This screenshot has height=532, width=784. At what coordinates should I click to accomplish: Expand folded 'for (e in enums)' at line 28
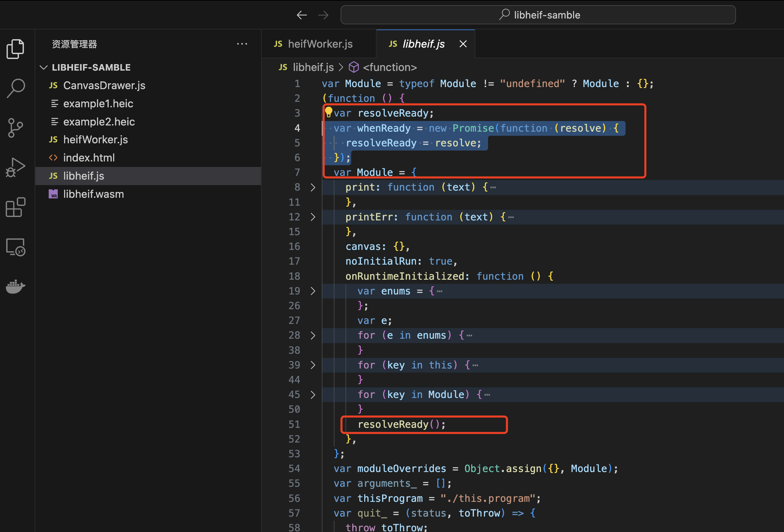click(x=313, y=335)
